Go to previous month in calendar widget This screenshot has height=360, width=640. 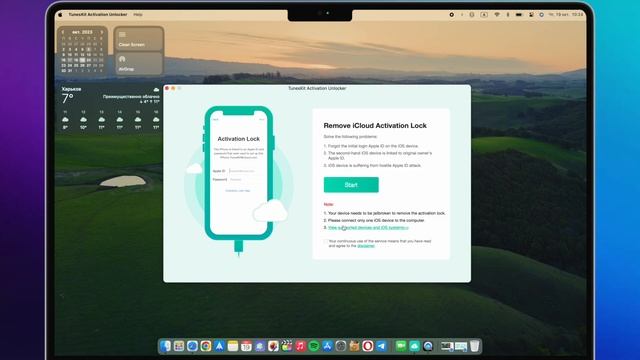63,32
